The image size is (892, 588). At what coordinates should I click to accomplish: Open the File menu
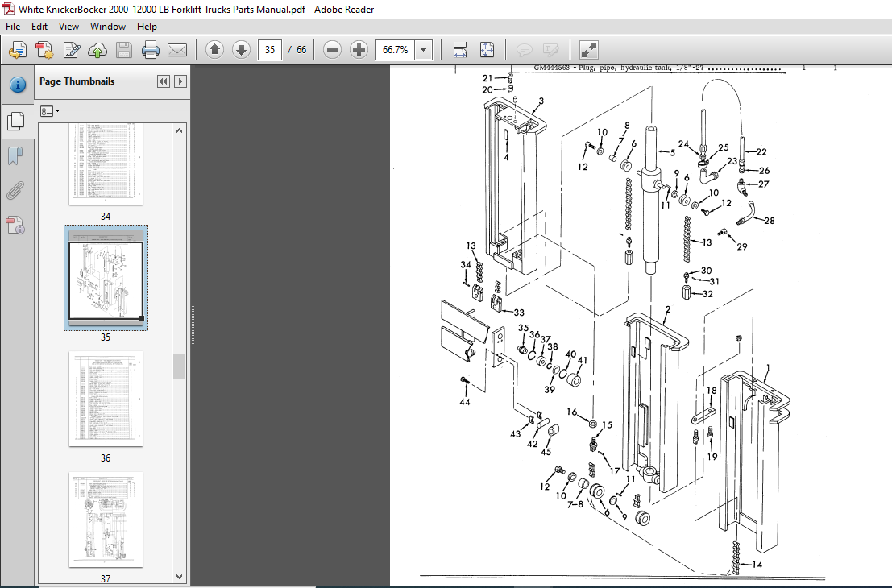point(13,26)
